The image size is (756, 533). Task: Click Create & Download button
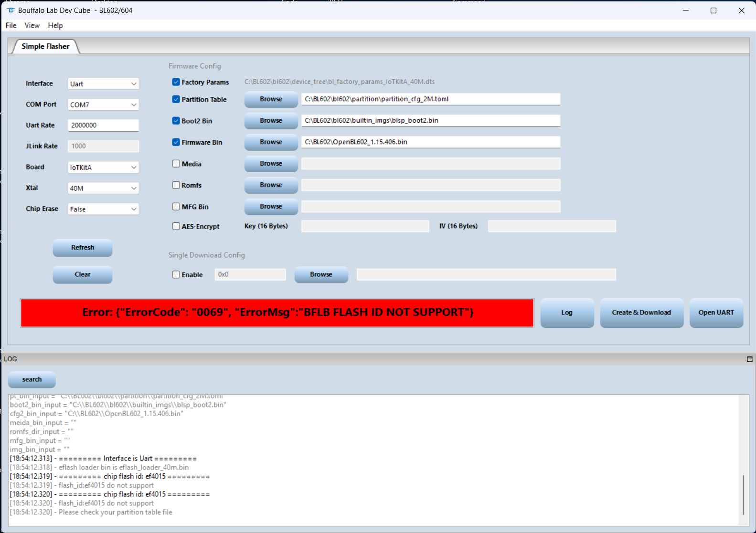click(641, 313)
